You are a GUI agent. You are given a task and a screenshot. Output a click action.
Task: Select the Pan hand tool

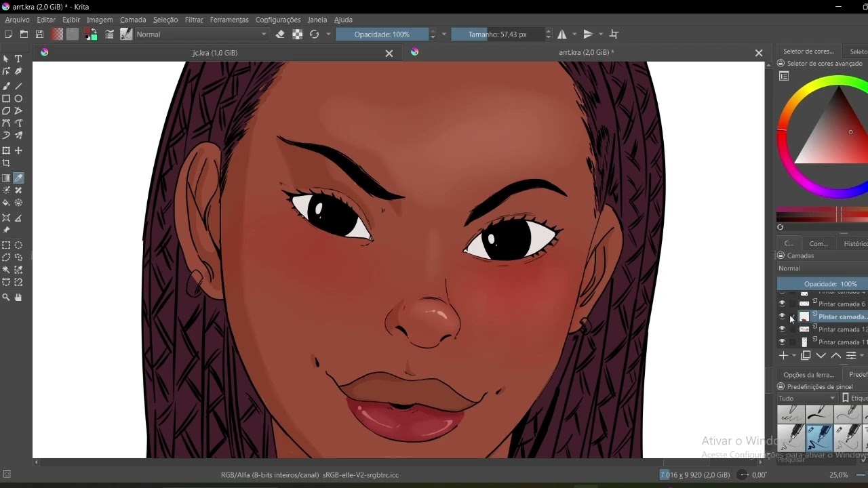pos(18,298)
